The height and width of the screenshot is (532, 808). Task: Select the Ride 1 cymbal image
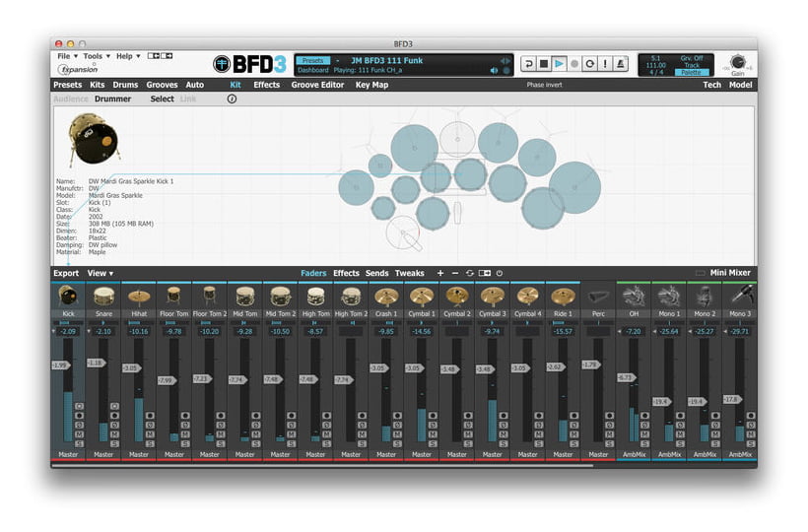[563, 297]
